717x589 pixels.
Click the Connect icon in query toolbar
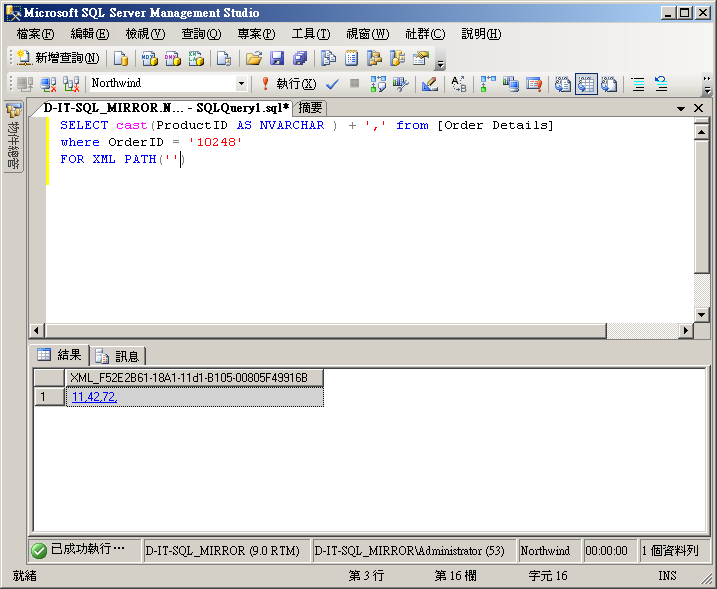[x=25, y=84]
